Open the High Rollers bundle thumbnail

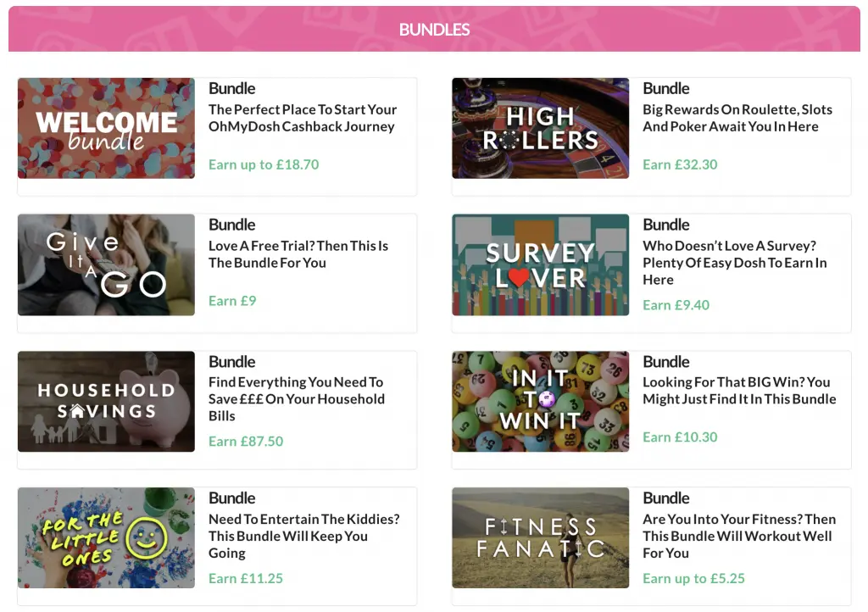540,128
